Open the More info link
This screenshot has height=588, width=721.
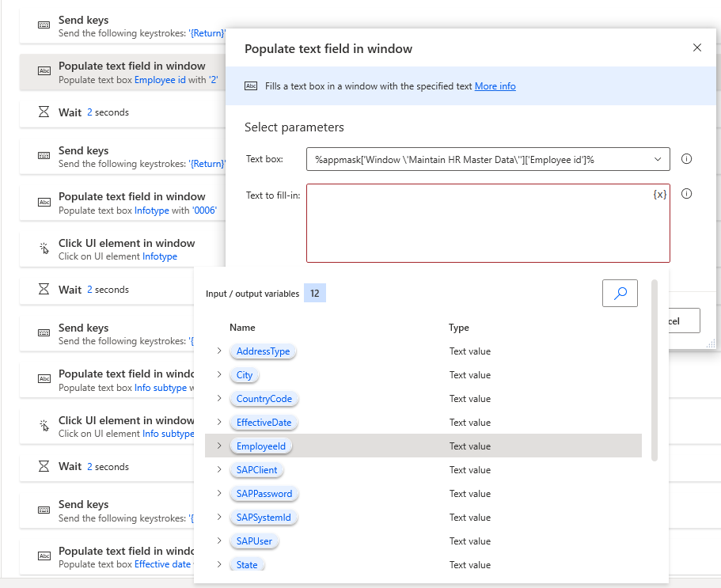495,86
